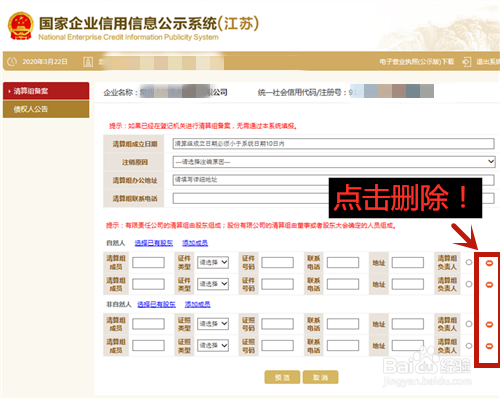Click 证件号码 field in second natural person row
This screenshot has height=399, width=500.
click(277, 284)
